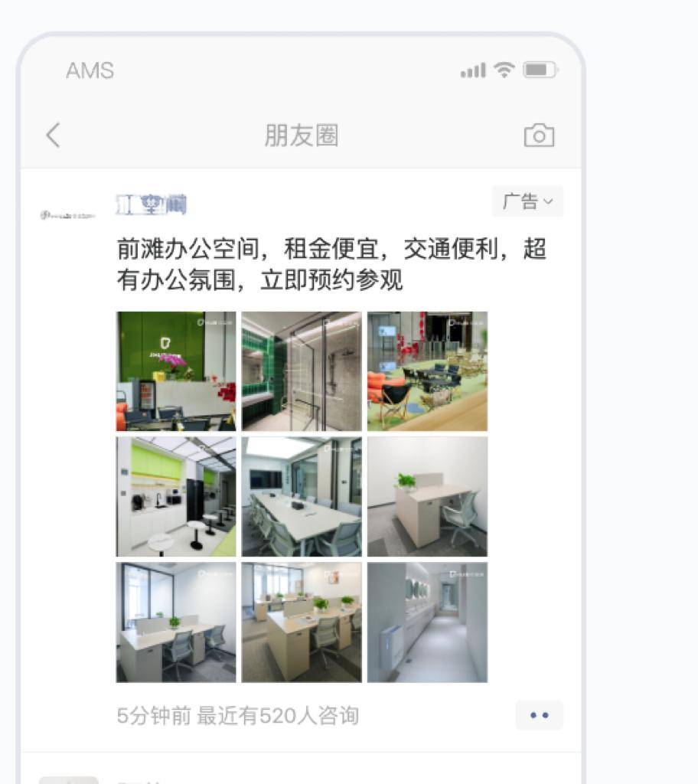This screenshot has width=698, height=784.
Task: View the lounge with orange chairs photo
Action: coord(428,371)
